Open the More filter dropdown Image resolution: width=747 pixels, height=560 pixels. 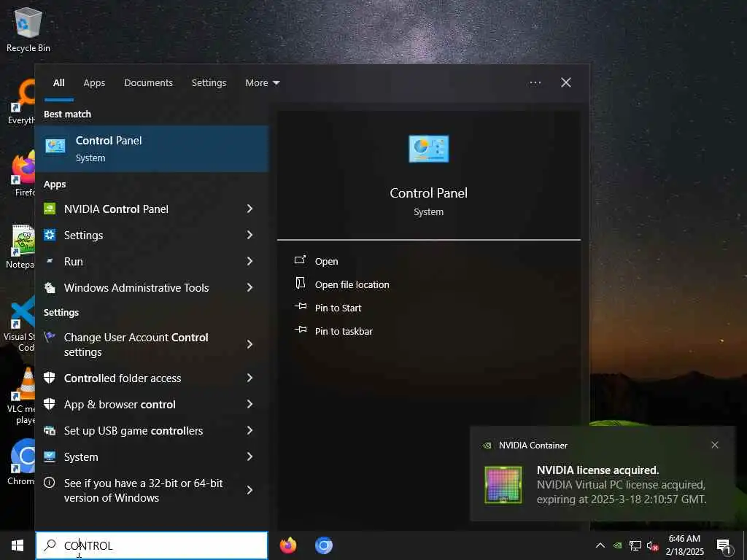262,83
